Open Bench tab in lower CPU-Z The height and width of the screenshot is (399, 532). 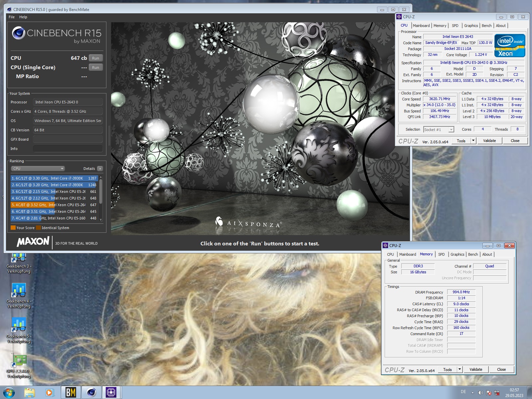[473, 254]
